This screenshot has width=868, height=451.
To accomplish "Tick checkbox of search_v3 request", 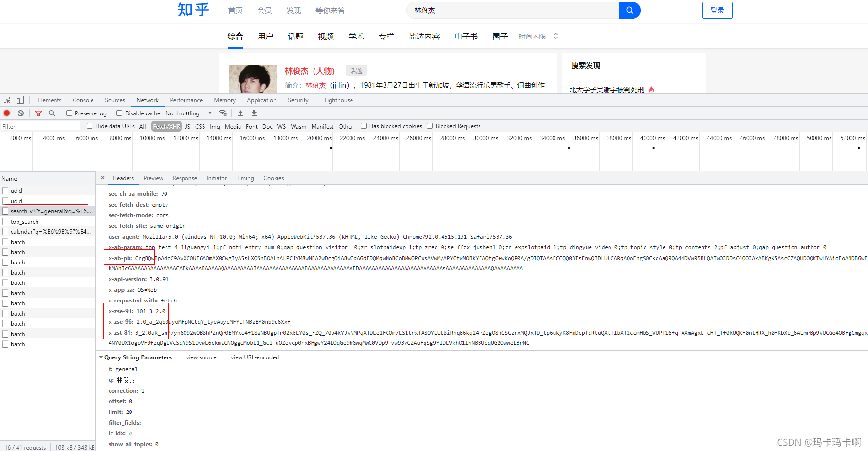I will (x=5, y=211).
